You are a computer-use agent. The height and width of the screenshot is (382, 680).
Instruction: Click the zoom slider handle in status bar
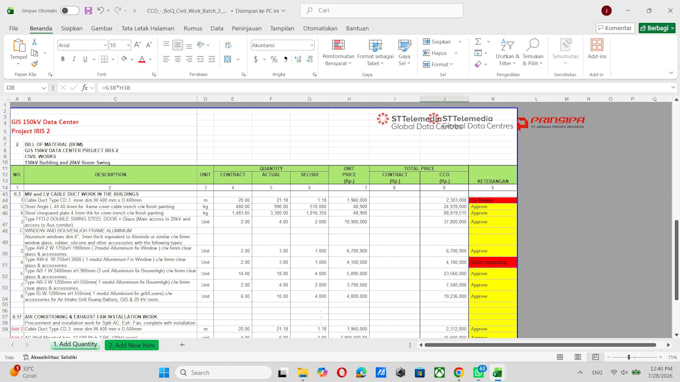pyautogui.click(x=629, y=357)
